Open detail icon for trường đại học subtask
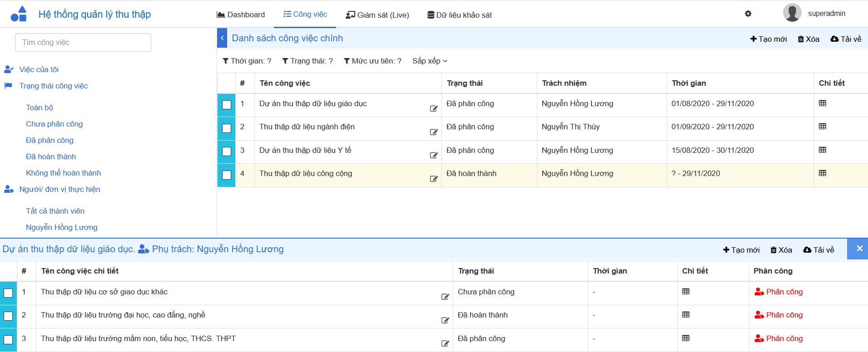This screenshot has width=868, height=352. (686, 315)
